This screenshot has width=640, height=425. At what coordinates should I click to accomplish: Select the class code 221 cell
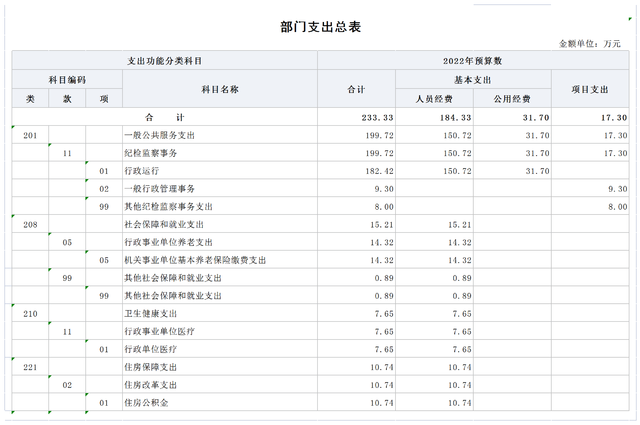30,367
